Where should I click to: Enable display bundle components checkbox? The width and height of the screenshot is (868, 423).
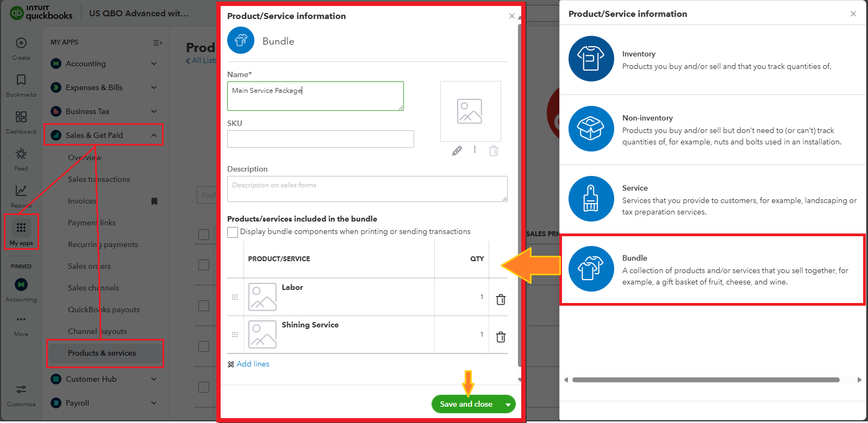[233, 232]
